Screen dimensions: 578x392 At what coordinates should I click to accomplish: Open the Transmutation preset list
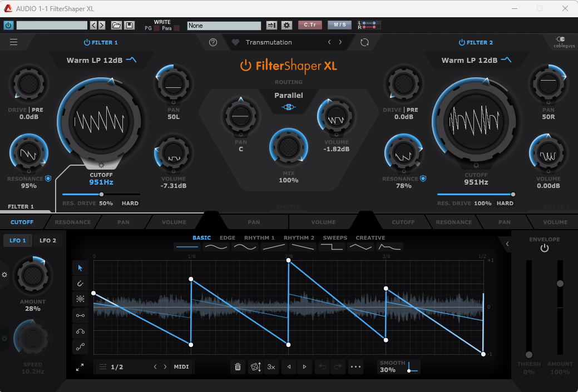coord(269,42)
